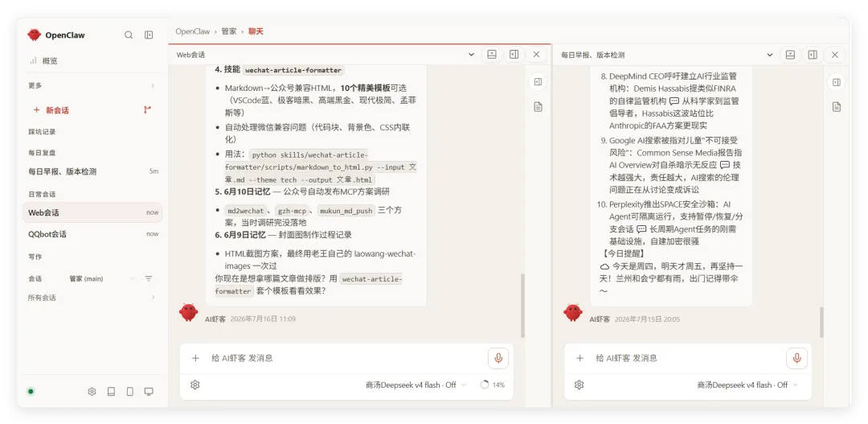The width and height of the screenshot is (868, 424).
Task: Expand the 更多 section chevron
Action: [153, 86]
